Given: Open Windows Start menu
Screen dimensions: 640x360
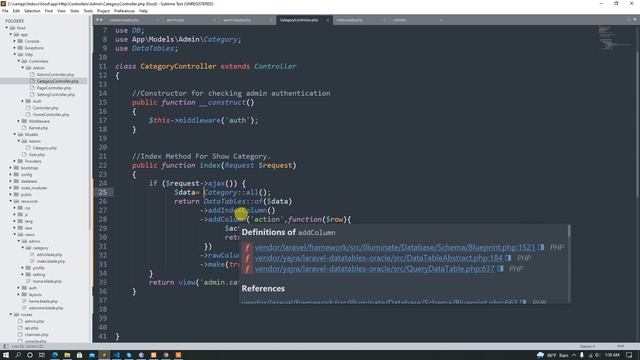Looking at the screenshot, I should [x=6, y=355].
